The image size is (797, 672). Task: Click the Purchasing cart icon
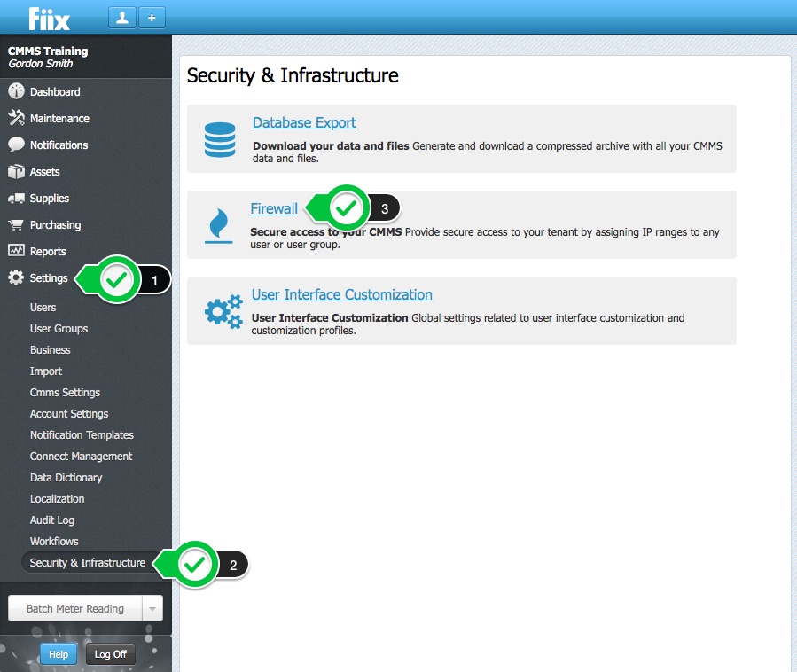(16, 224)
